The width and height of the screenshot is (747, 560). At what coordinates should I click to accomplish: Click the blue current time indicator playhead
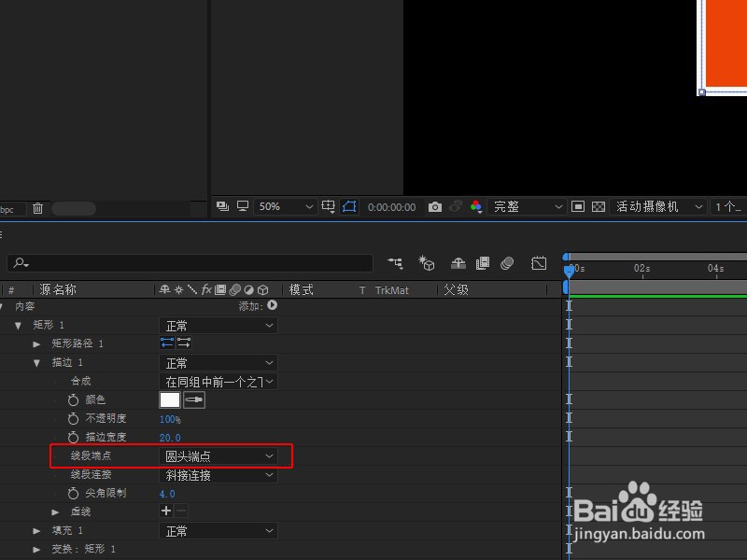569,272
